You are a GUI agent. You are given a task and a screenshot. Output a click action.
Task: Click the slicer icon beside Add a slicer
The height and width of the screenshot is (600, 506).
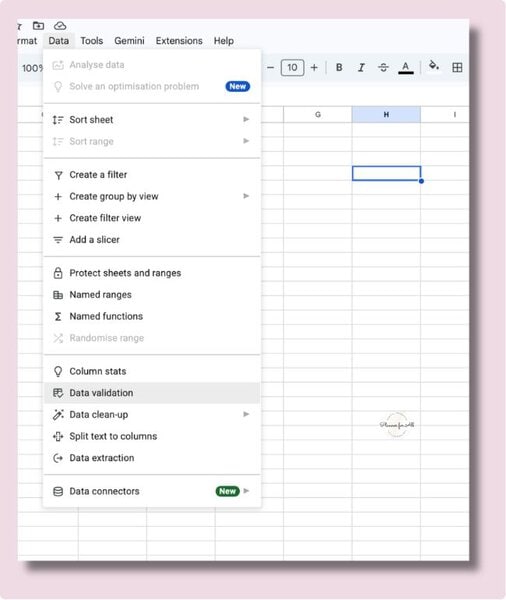coord(58,240)
